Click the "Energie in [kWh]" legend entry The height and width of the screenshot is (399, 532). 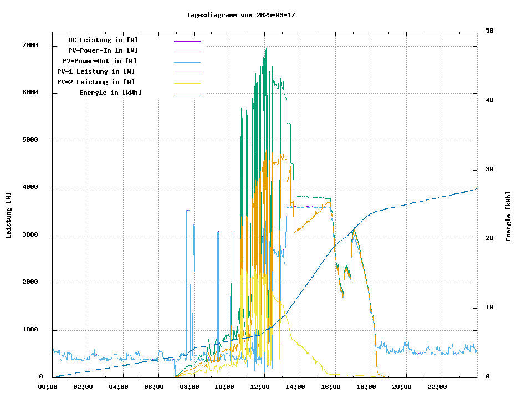click(x=110, y=93)
